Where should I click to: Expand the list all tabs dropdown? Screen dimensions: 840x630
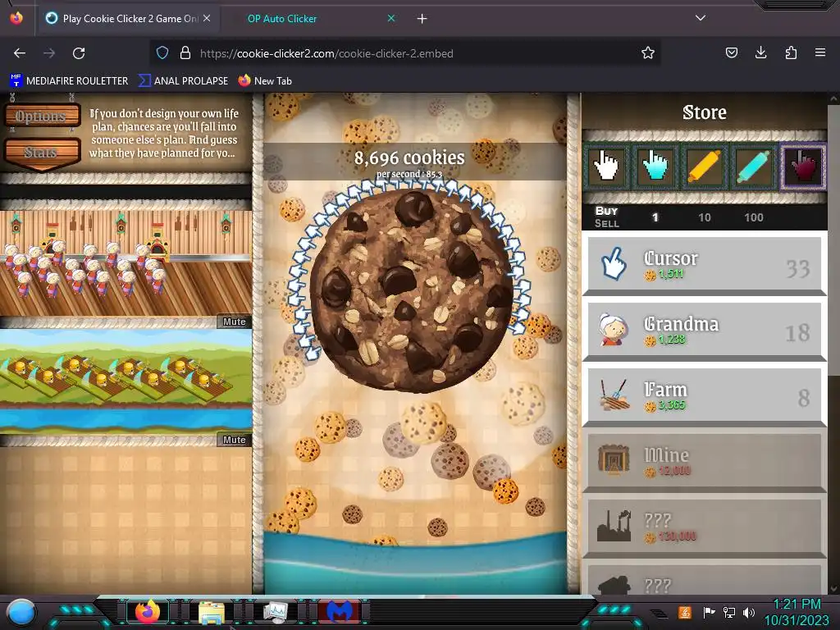click(701, 18)
